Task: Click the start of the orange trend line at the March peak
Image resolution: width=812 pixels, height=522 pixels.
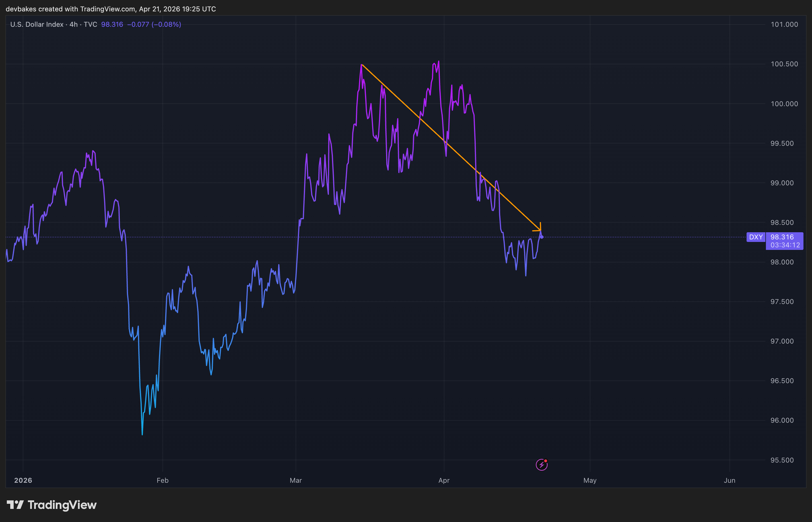Action: pyautogui.click(x=362, y=64)
